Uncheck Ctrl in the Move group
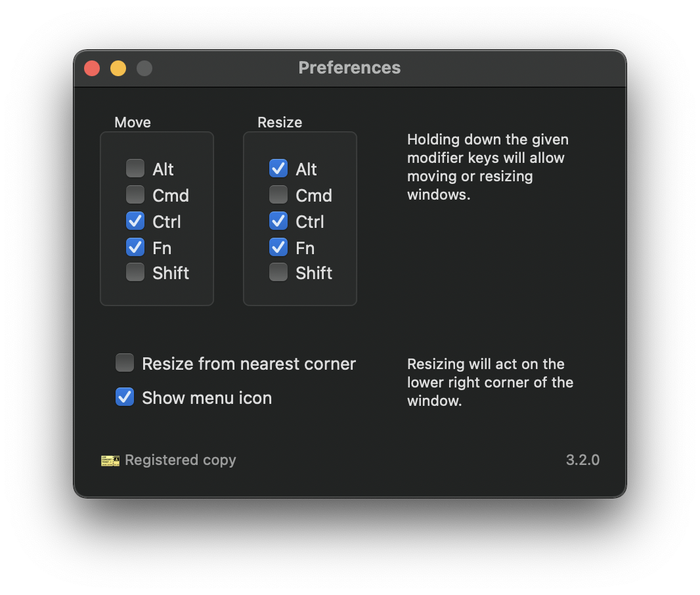The image size is (700, 595). point(135,221)
